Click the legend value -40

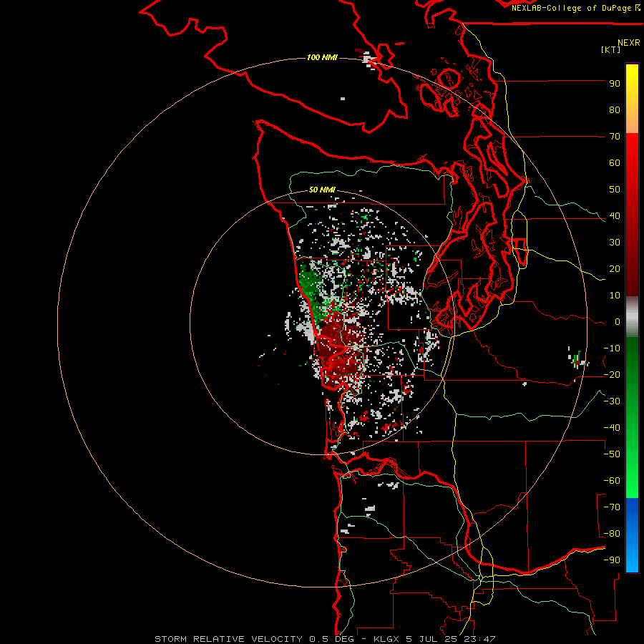pos(612,428)
